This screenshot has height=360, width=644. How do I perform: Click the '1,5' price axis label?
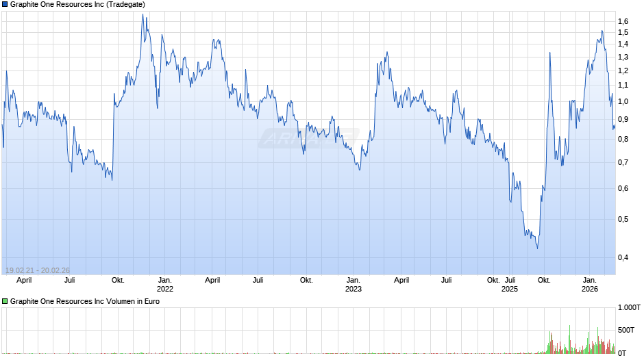click(623, 32)
